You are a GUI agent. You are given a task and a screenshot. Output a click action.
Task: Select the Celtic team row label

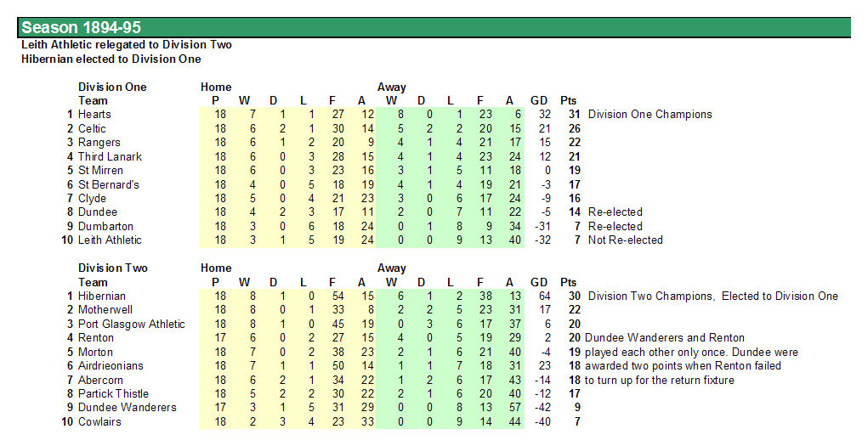click(91, 128)
